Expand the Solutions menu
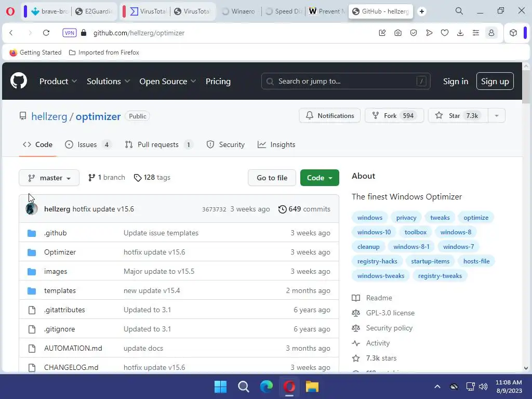 [108, 82]
